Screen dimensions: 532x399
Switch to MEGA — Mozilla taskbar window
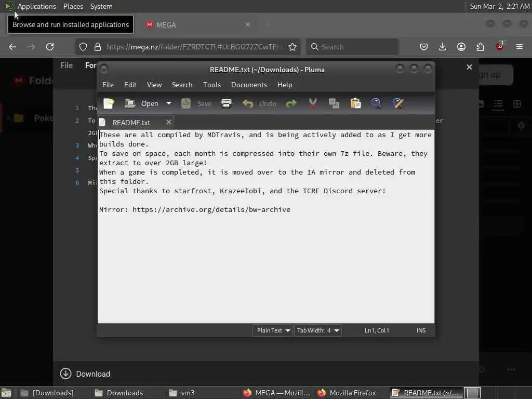[276, 393]
